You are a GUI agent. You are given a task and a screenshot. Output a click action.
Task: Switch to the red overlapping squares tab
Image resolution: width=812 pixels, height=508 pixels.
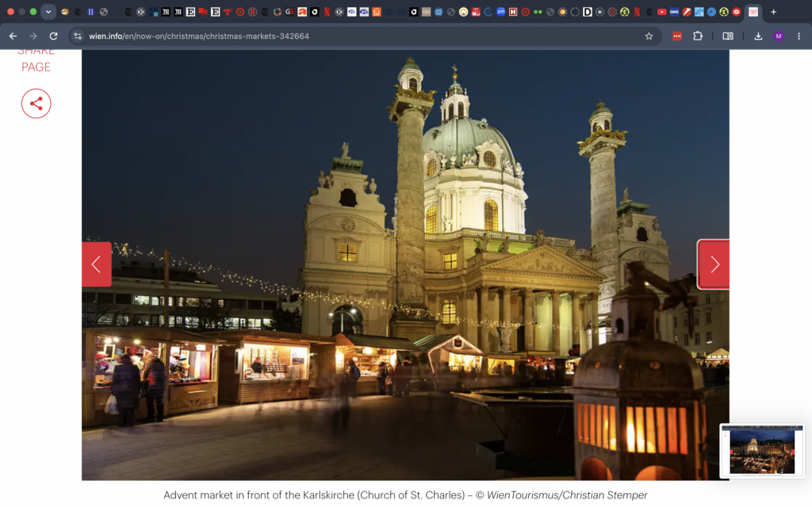click(x=203, y=12)
